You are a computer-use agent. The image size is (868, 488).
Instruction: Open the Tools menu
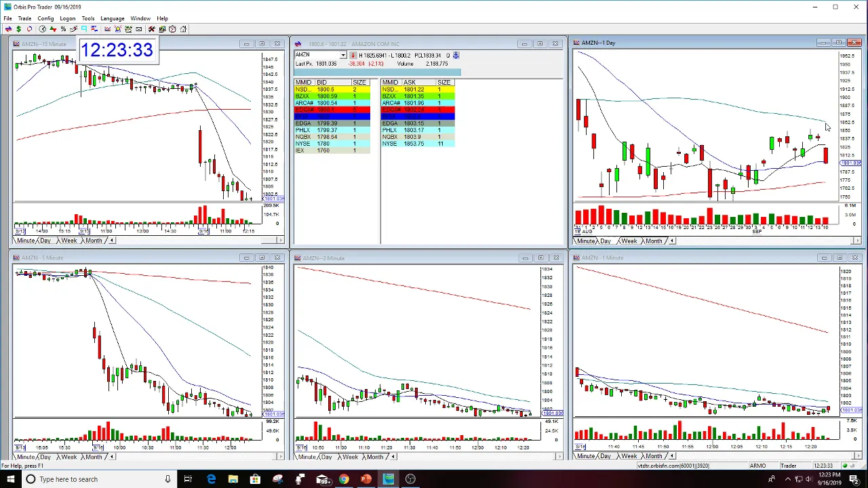coord(88,18)
